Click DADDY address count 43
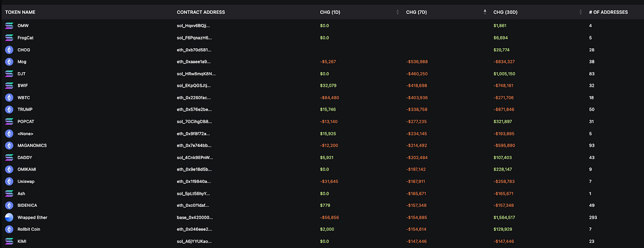 coord(592,157)
